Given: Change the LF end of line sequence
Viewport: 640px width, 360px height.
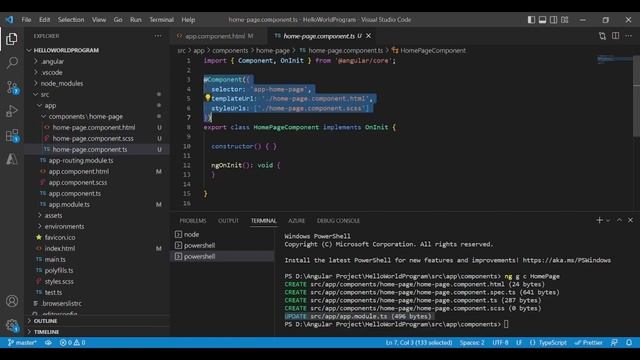Looking at the screenshot, I should tap(519, 342).
